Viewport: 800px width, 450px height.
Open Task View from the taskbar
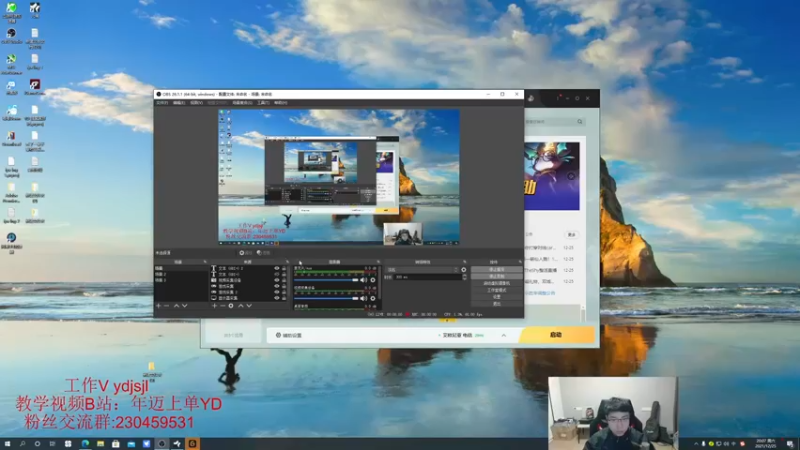(52, 444)
